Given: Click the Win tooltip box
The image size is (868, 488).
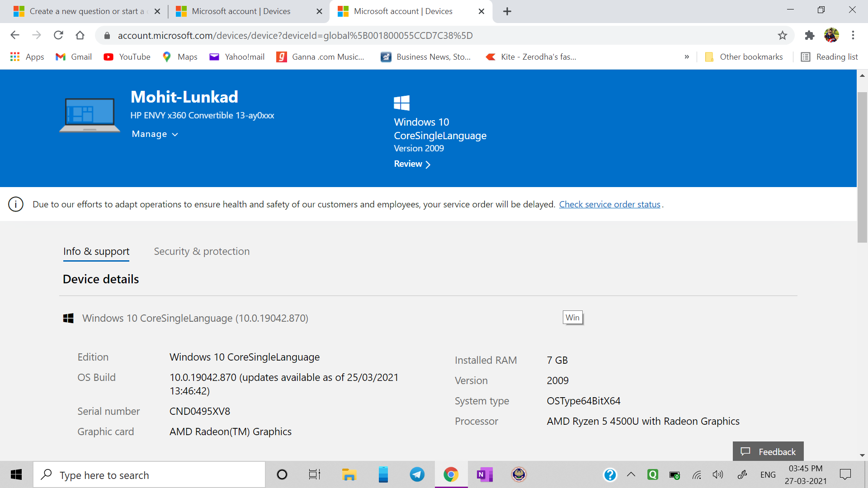Looking at the screenshot, I should pos(572,318).
